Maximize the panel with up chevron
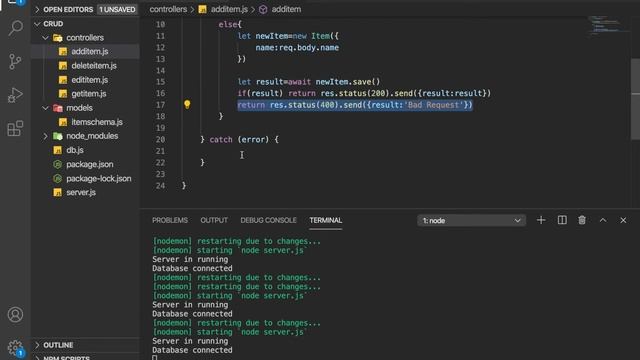 click(603, 220)
